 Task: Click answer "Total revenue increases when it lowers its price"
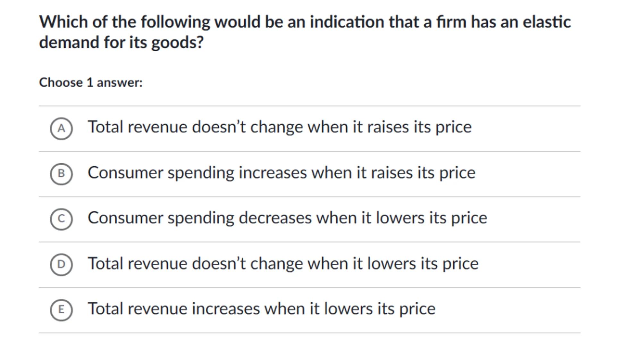pyautogui.click(x=262, y=309)
